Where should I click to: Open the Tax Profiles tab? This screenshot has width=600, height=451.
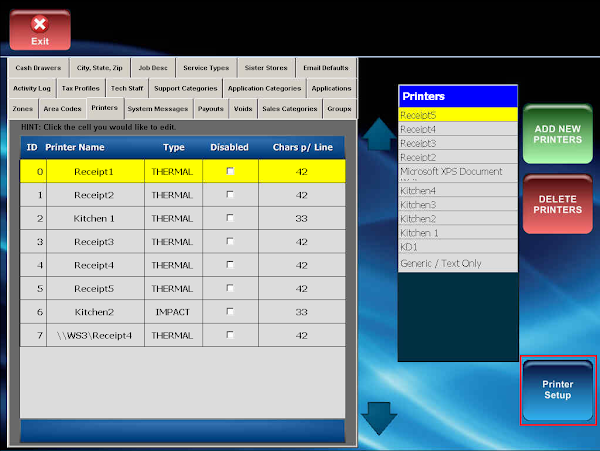click(x=81, y=88)
